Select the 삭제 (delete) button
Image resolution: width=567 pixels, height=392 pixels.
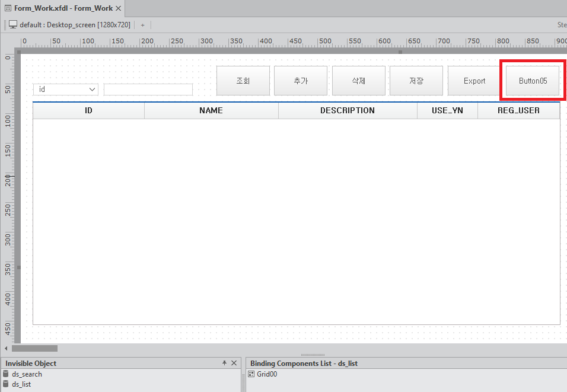[359, 81]
